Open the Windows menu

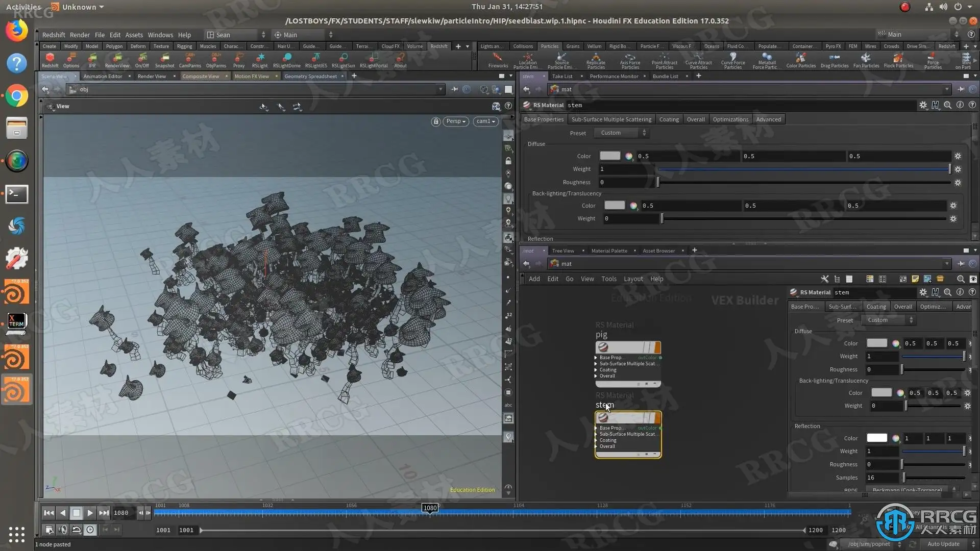(160, 35)
